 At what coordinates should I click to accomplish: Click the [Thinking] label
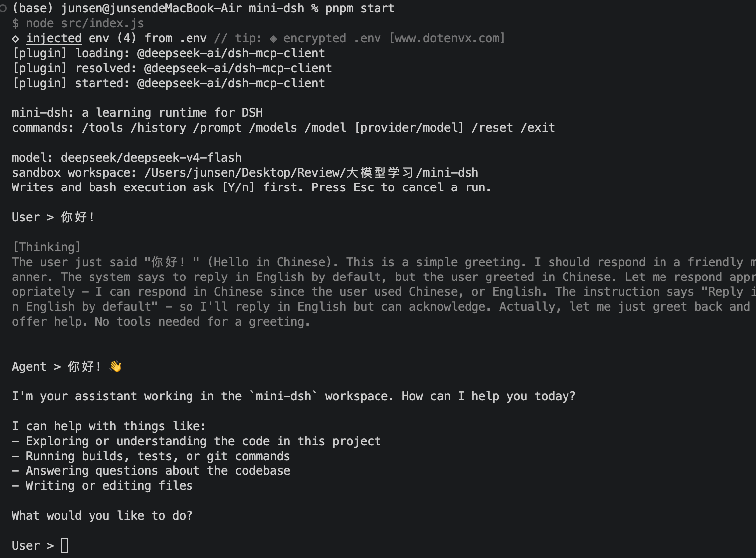click(x=47, y=247)
